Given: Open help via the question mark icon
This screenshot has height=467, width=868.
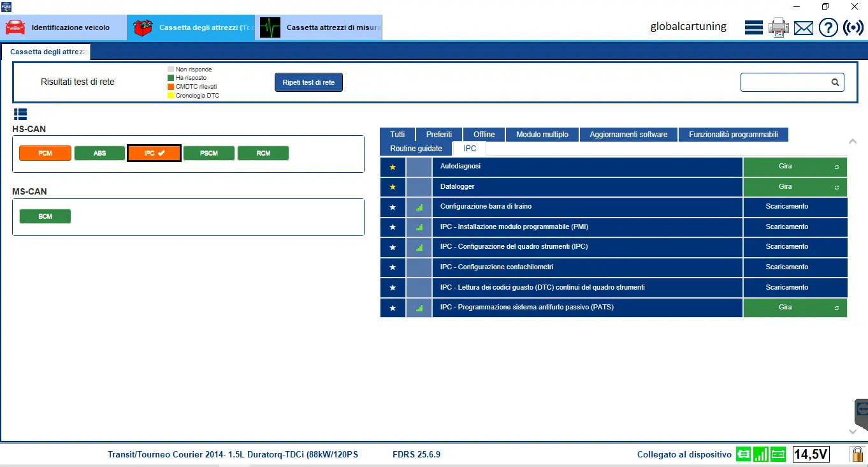Looking at the screenshot, I should 828,27.
